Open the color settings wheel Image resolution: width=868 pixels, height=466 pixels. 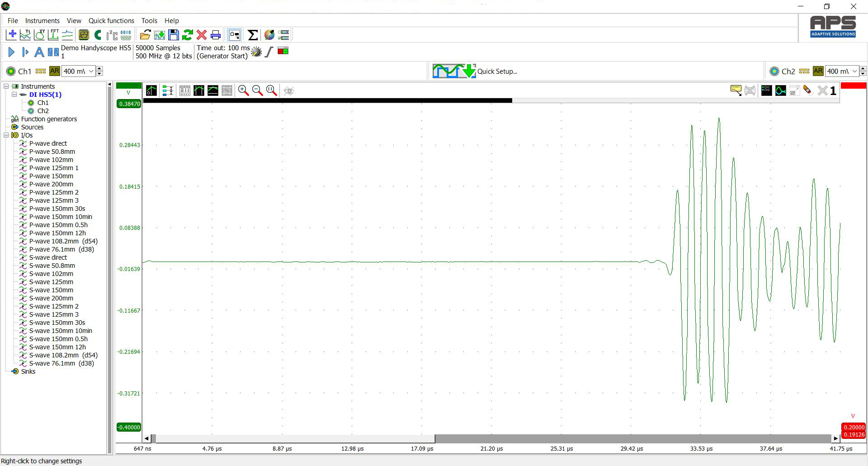tap(269, 35)
